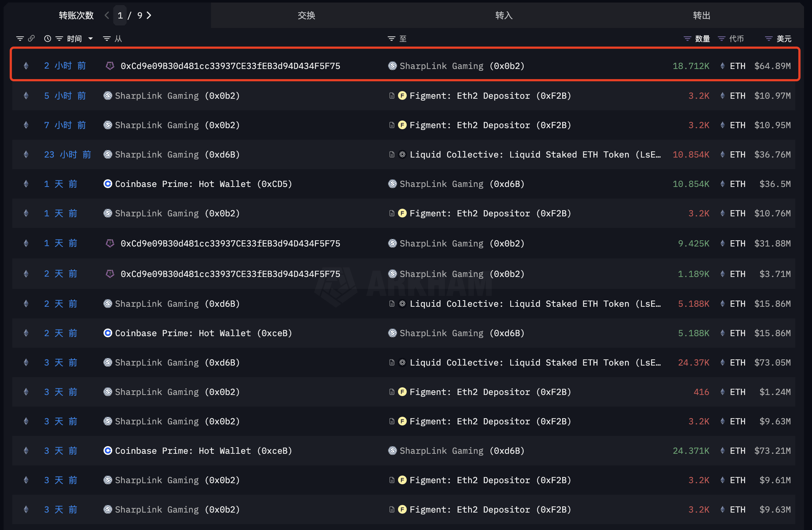812x530 pixels.
Task: Click the clock icon beside 时间
Action: click(48, 38)
